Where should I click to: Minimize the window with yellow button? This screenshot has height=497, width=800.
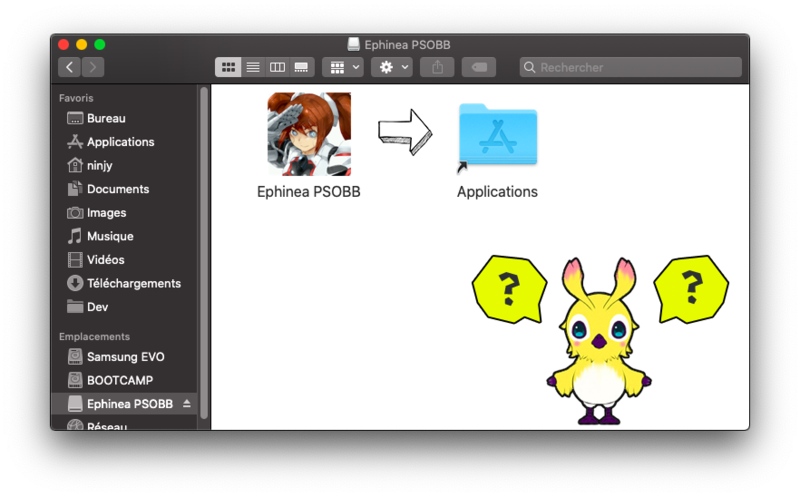coord(82,44)
